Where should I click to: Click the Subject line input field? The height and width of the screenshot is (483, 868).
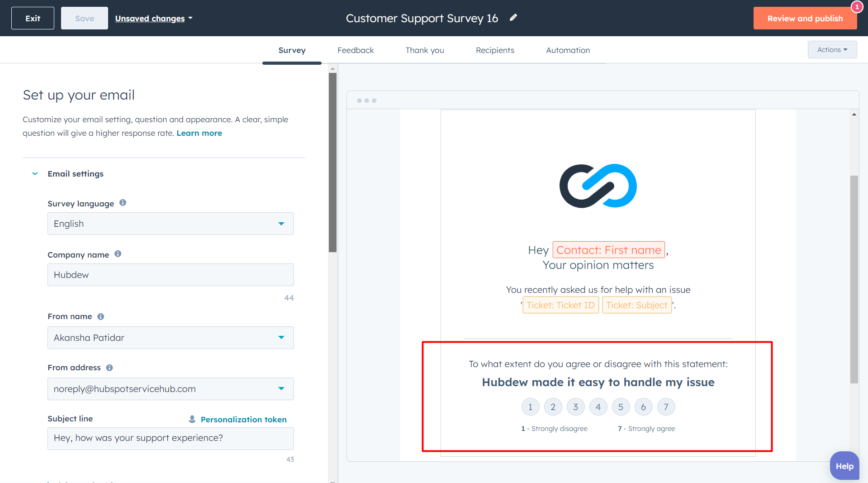point(171,438)
